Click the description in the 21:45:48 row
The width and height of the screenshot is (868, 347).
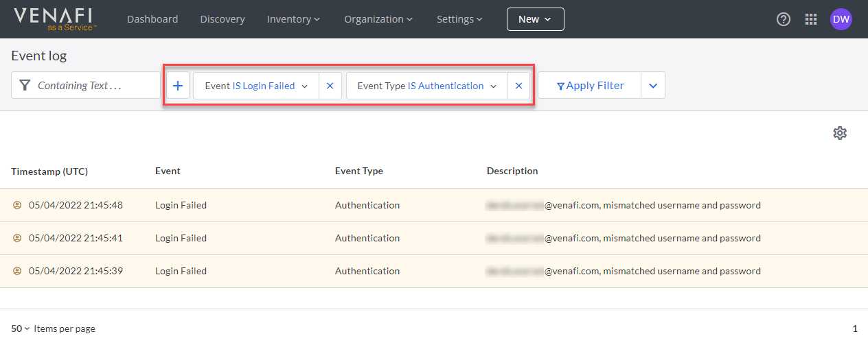click(x=624, y=205)
